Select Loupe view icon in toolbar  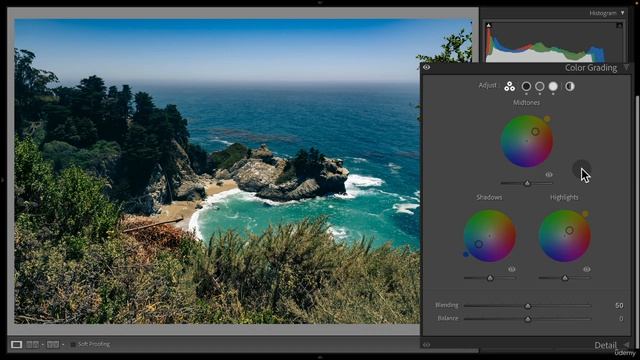click(x=16, y=345)
